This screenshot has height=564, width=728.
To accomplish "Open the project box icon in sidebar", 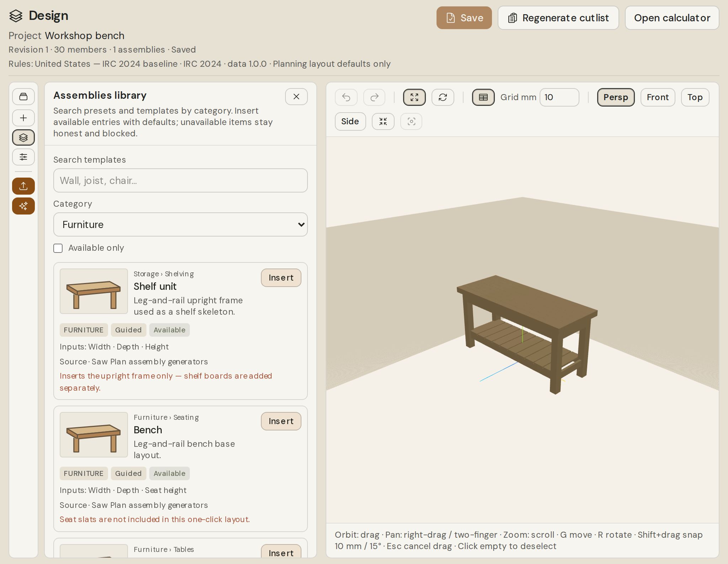I will tap(23, 97).
